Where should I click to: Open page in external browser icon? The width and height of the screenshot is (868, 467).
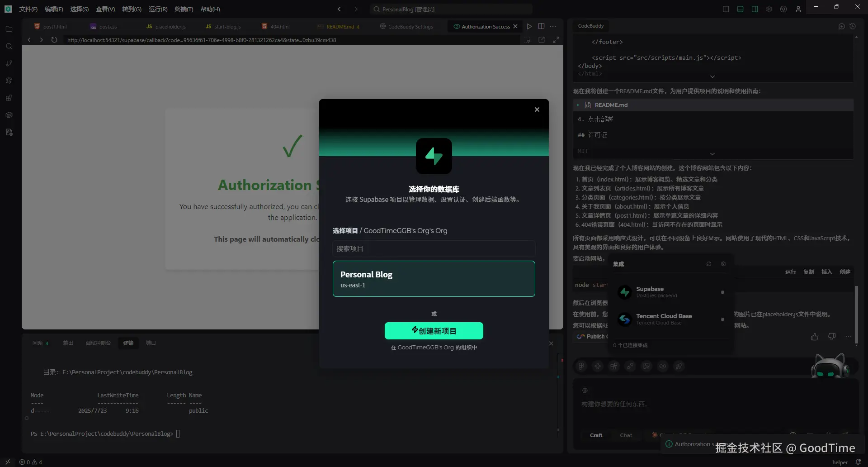click(542, 40)
